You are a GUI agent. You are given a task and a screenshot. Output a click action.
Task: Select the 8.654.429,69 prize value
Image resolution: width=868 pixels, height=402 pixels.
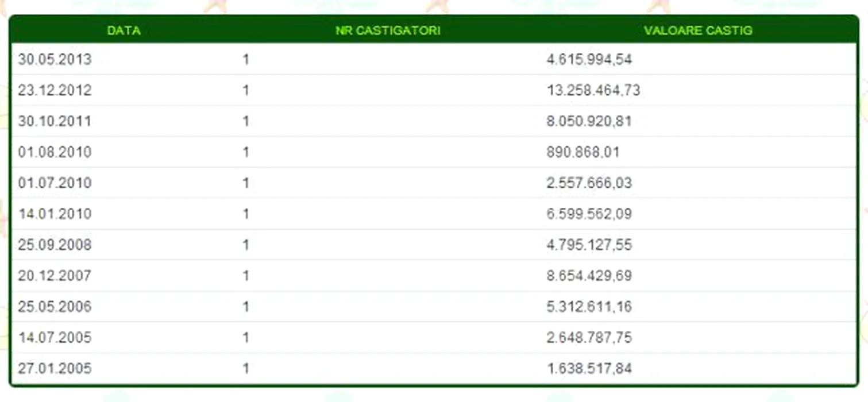589,276
